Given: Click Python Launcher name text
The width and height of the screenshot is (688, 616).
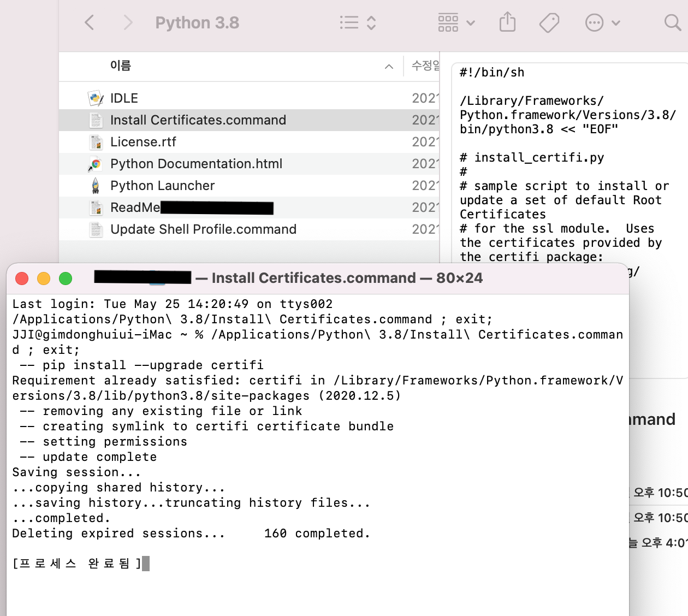Looking at the screenshot, I should [163, 186].
